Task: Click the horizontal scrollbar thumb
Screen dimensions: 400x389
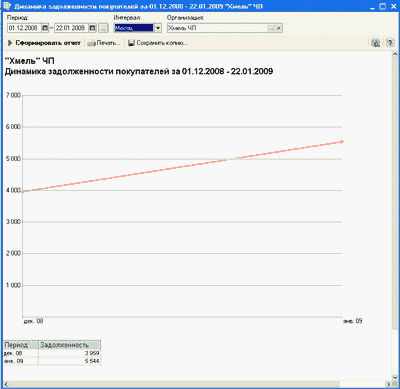Action: coord(175,384)
